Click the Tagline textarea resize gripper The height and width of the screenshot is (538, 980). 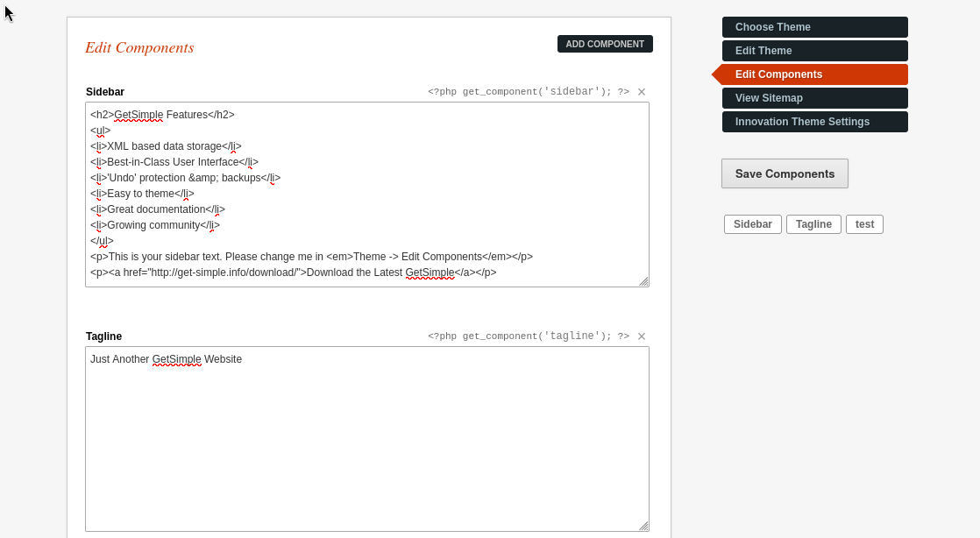(644, 525)
